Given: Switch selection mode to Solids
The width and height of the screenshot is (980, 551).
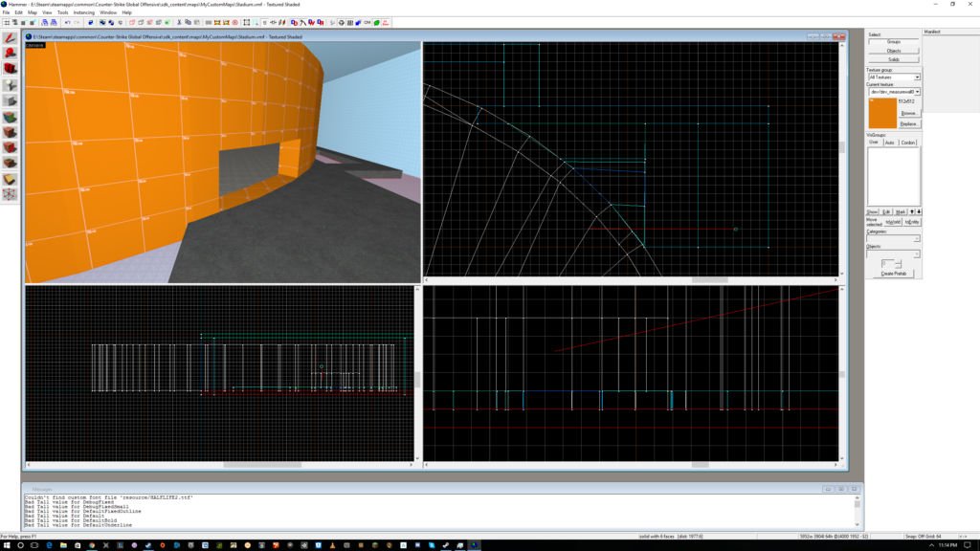Looking at the screenshot, I should (894, 60).
